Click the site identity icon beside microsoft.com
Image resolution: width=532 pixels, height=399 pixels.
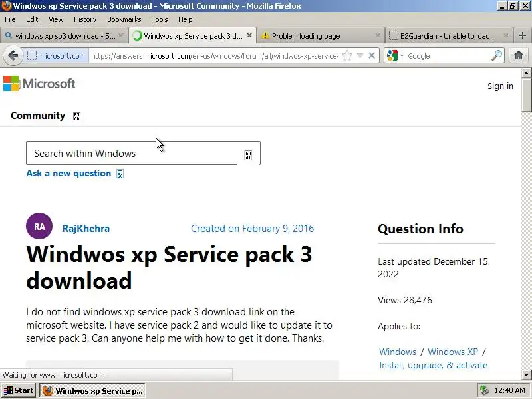point(31,56)
